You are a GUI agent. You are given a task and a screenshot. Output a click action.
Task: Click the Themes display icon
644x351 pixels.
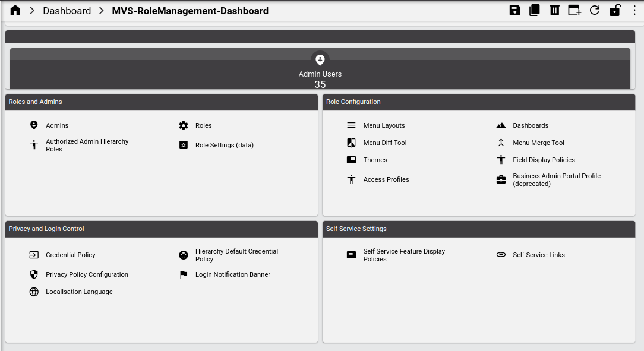coord(351,160)
